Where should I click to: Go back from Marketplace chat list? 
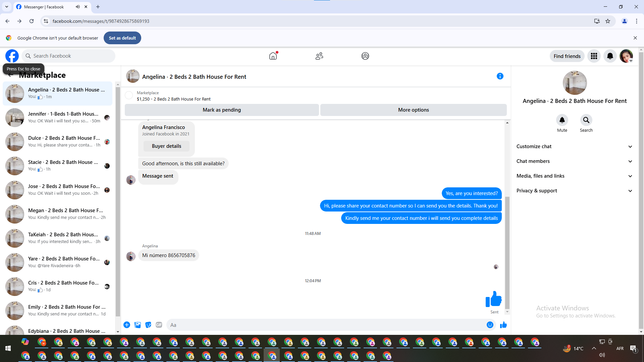(10, 75)
